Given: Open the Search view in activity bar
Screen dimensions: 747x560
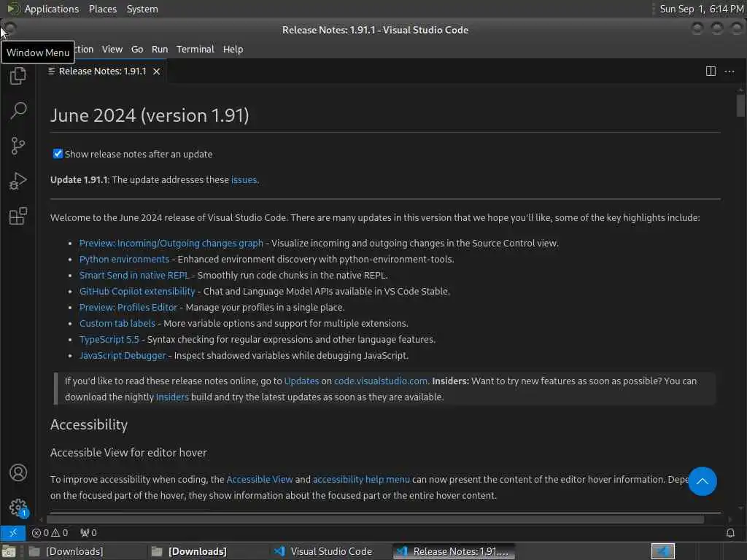Looking at the screenshot, I should coord(18,111).
